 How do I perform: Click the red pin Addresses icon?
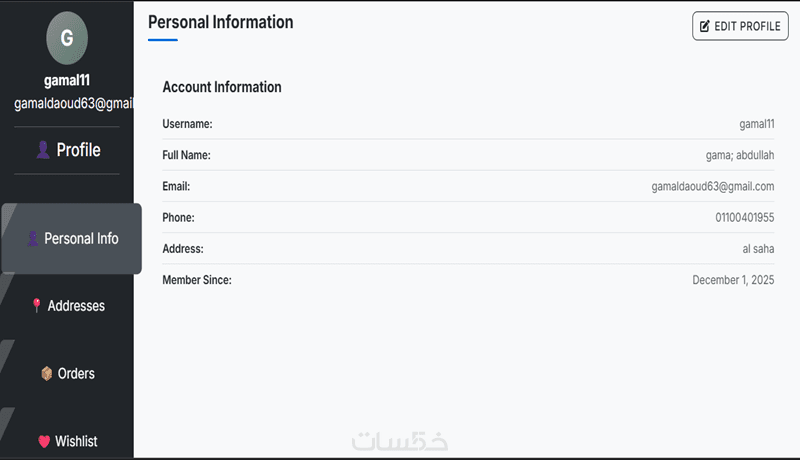[37, 306]
